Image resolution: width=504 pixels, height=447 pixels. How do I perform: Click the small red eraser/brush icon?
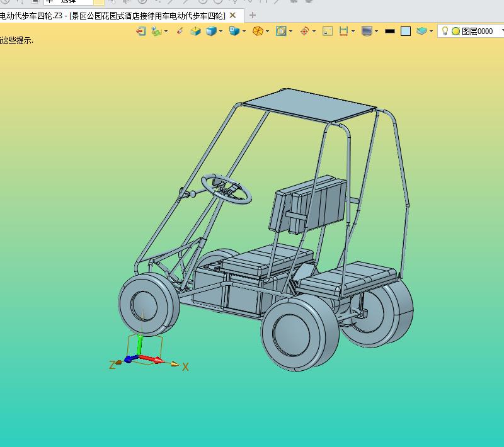point(180,31)
